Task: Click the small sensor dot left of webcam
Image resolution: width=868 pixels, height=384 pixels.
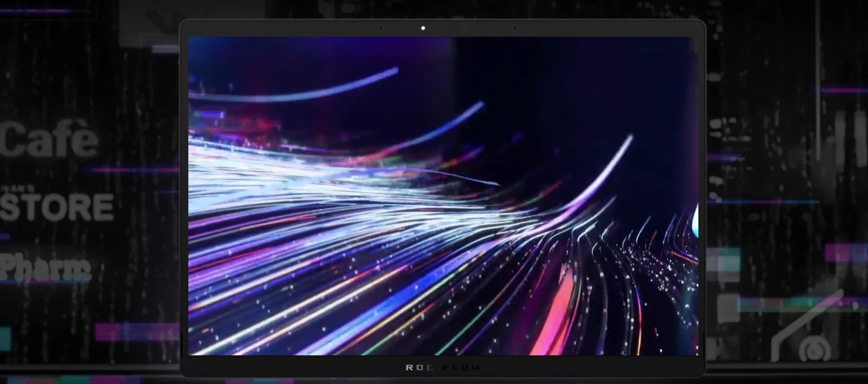Action: pos(381,28)
